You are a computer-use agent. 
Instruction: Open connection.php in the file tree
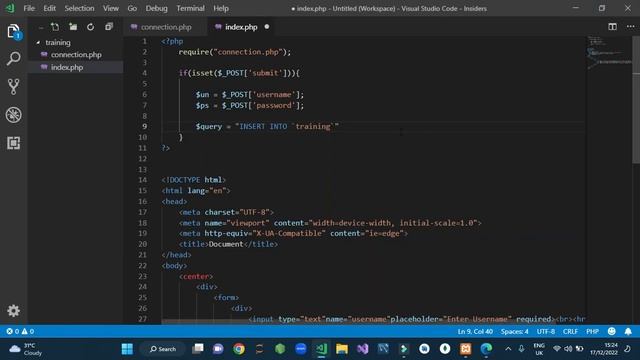(x=76, y=55)
